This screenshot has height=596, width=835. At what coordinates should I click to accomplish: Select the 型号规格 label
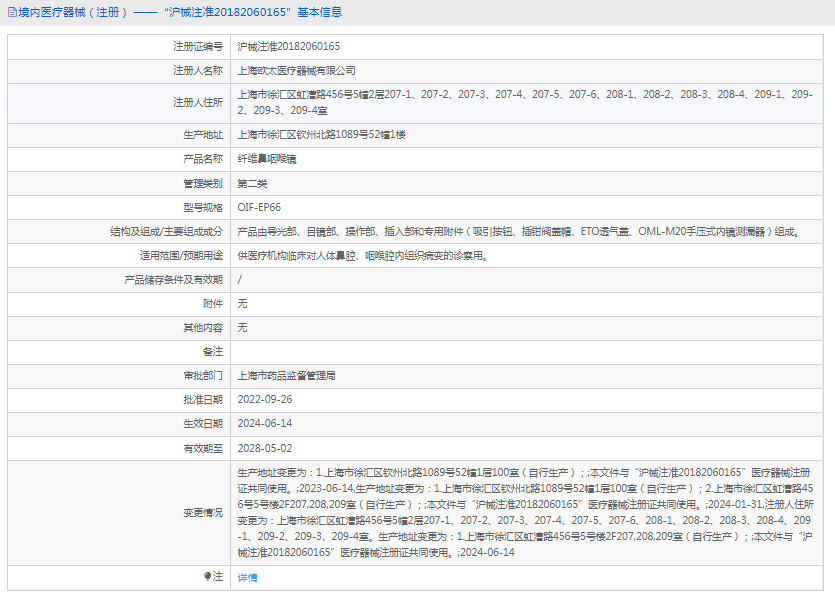(x=203, y=208)
